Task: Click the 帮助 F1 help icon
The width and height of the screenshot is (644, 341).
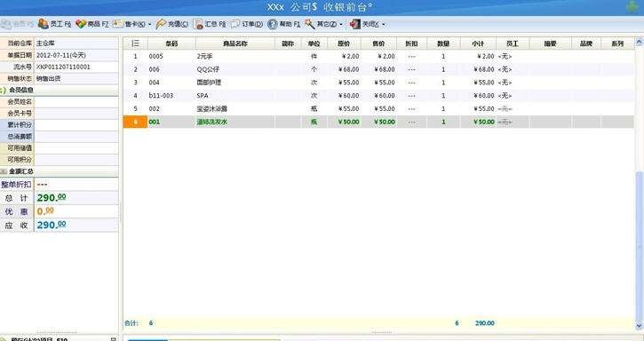Action: click(273, 24)
